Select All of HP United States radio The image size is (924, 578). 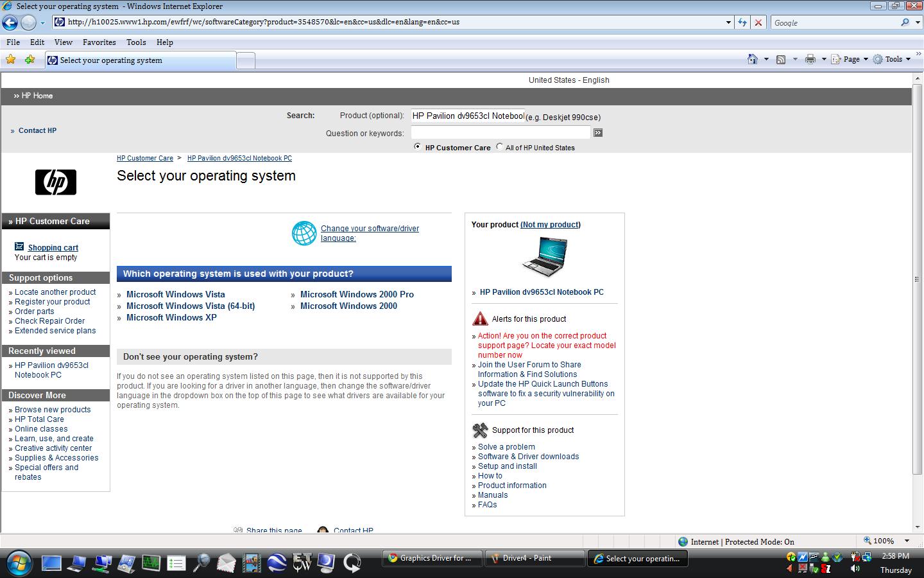click(499, 146)
